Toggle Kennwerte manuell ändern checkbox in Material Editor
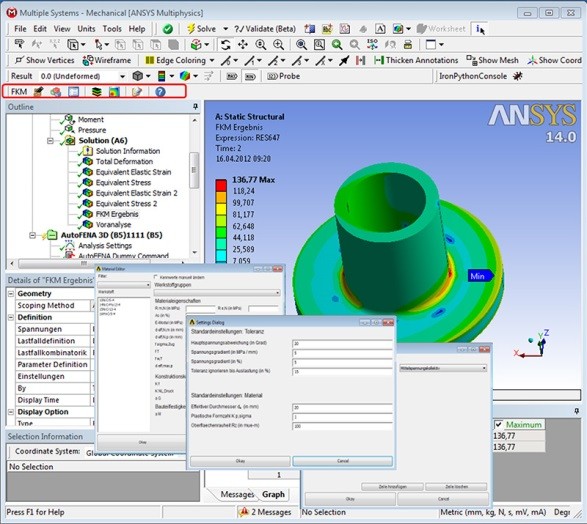This screenshot has height=524, width=587. (156, 277)
